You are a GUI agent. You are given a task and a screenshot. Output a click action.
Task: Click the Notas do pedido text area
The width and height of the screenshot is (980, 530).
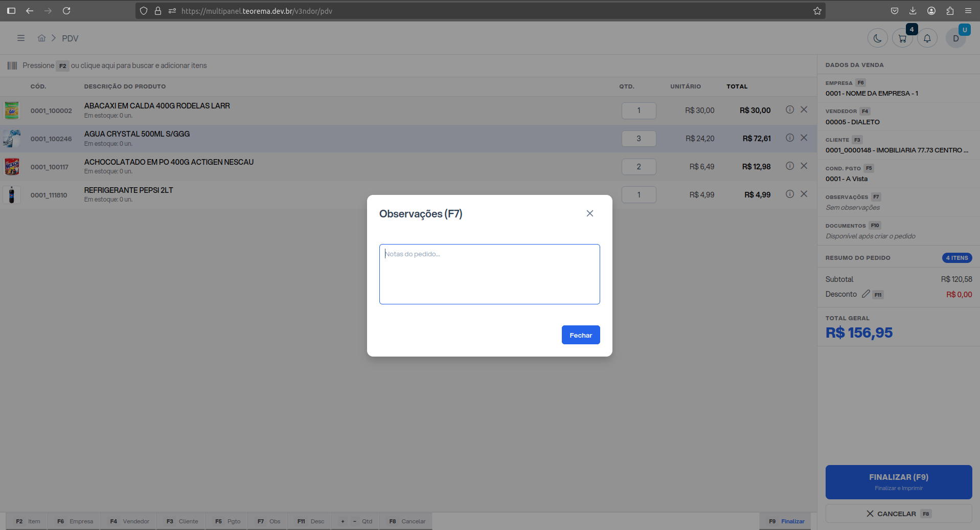[489, 274]
